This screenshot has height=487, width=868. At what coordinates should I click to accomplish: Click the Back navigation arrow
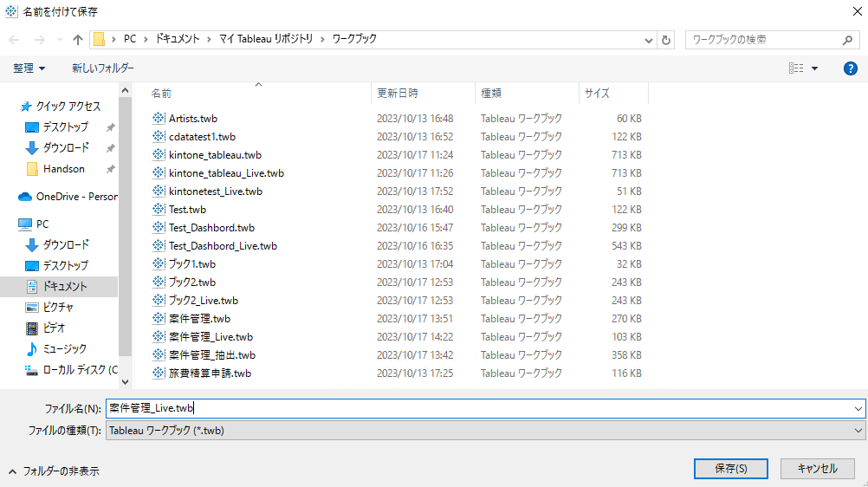pos(15,39)
